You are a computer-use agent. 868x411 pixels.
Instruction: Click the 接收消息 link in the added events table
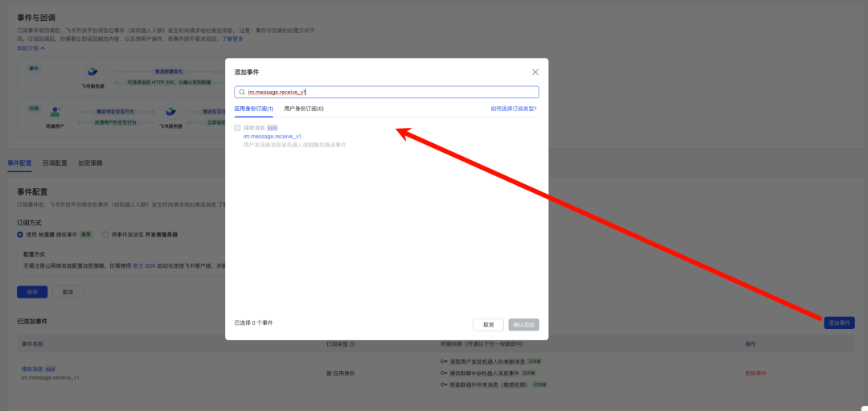[32, 369]
